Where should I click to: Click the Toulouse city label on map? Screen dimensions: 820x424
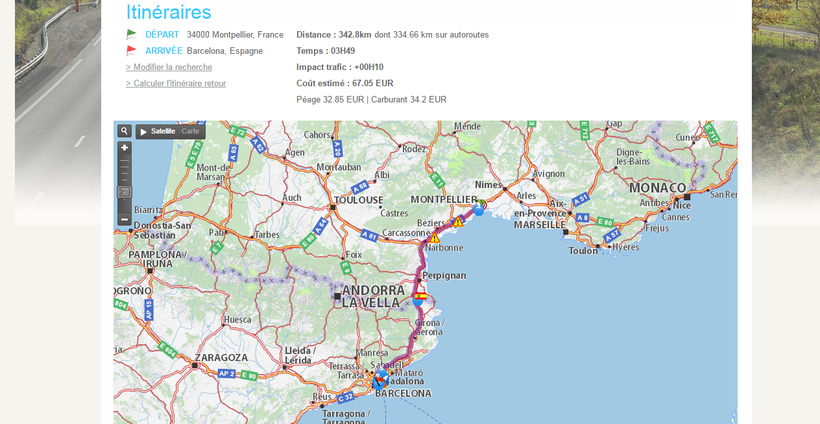click(359, 200)
